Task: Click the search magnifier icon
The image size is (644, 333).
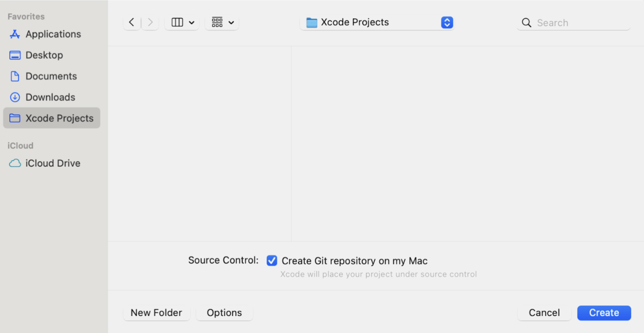Action: (526, 23)
